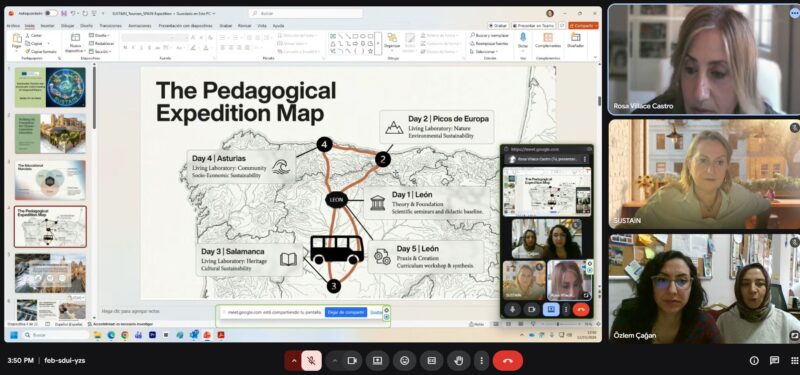Toggle Notas button in status bar
Image resolution: width=800 pixels, height=375 pixels.
pos(477,324)
